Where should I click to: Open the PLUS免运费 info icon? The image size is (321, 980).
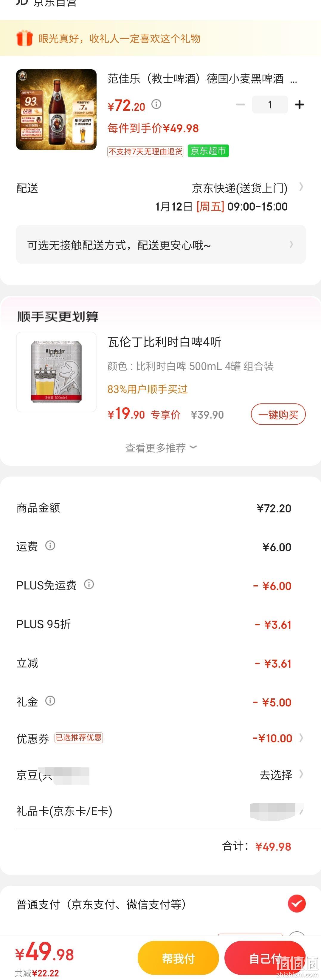click(x=89, y=584)
